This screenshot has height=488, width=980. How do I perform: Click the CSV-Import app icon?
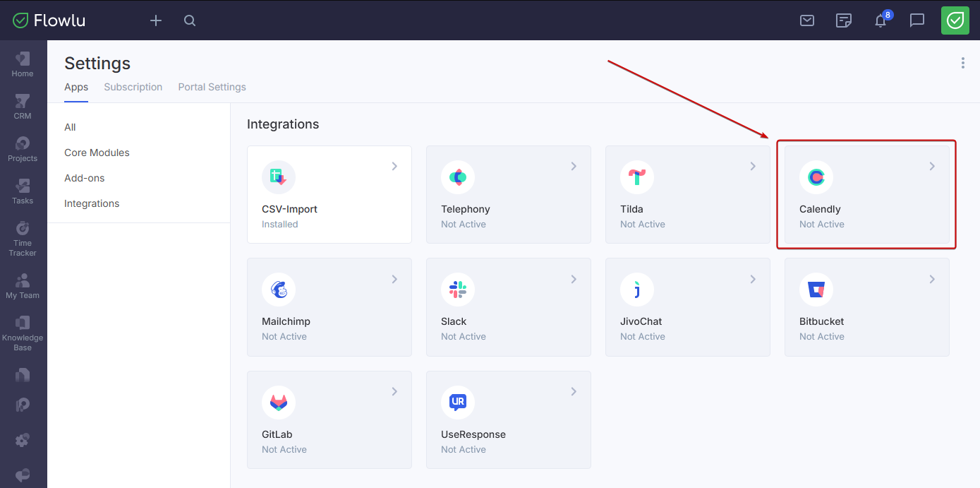point(279,177)
